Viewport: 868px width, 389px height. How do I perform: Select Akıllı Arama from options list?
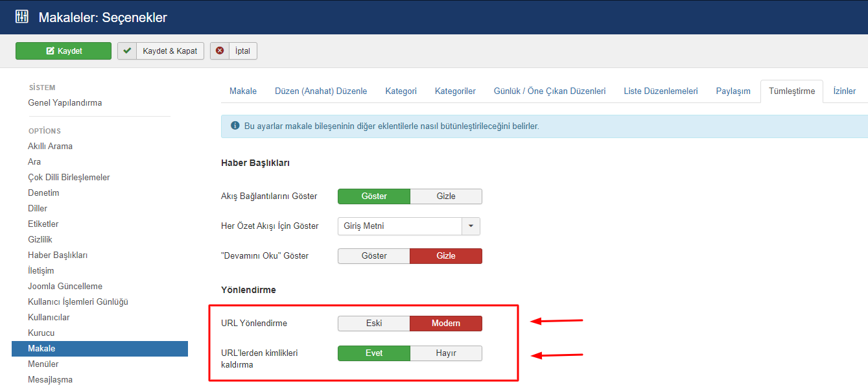[x=50, y=147]
